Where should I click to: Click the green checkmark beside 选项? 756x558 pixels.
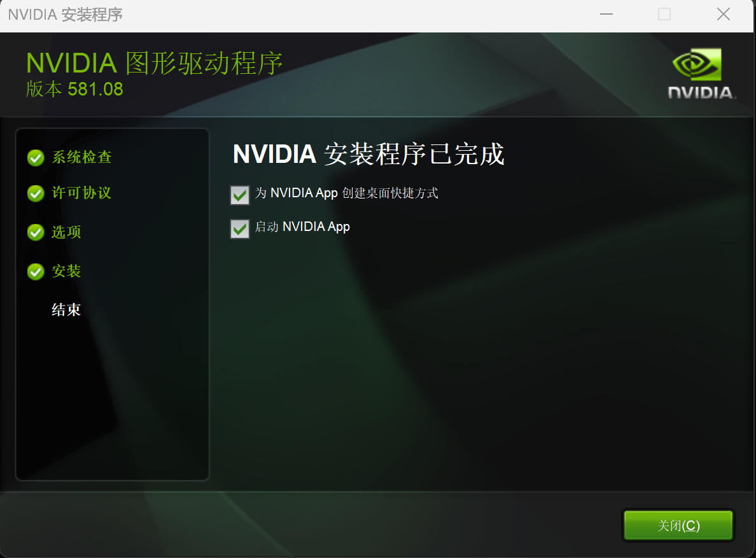pos(36,232)
